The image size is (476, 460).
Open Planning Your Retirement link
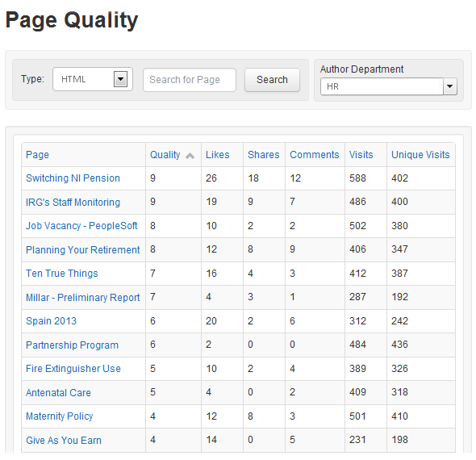pos(82,249)
